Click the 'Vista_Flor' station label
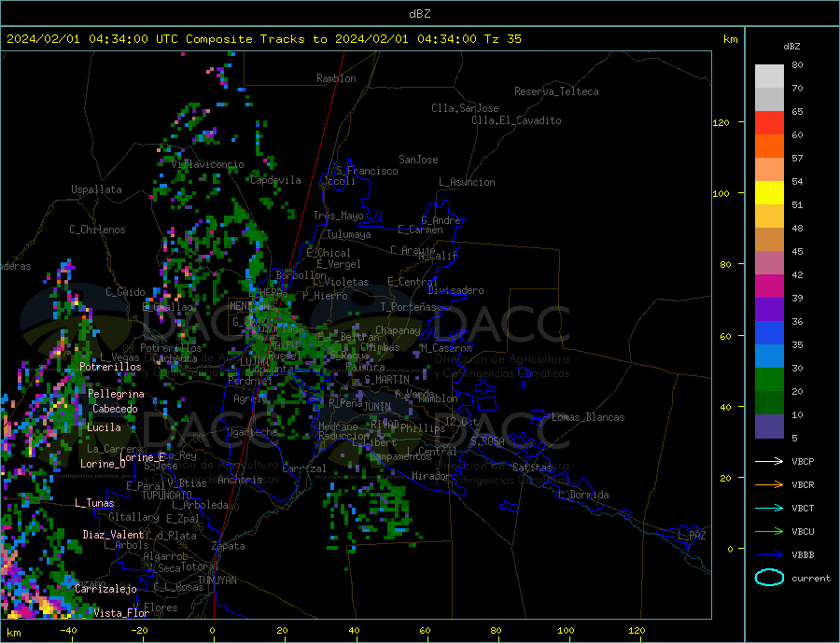The width and height of the screenshot is (840, 643). (121, 613)
